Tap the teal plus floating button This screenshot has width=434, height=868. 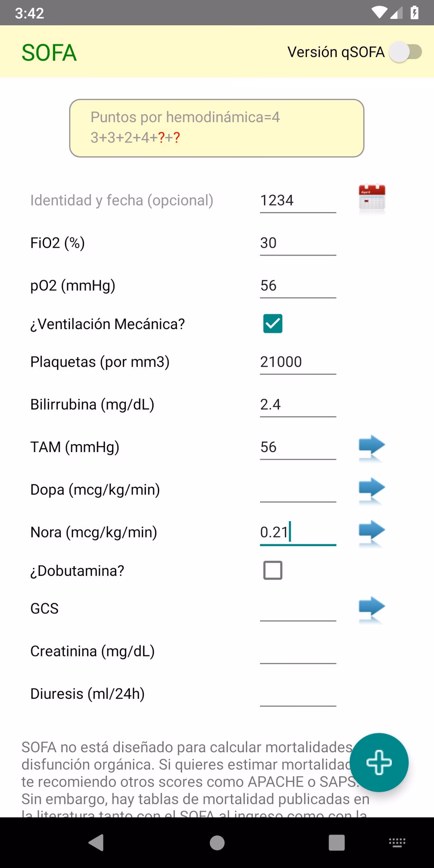coord(379,763)
